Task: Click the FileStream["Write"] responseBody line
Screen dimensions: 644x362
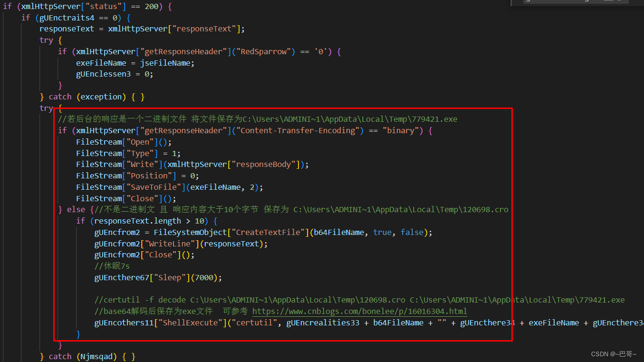Action: point(192,164)
